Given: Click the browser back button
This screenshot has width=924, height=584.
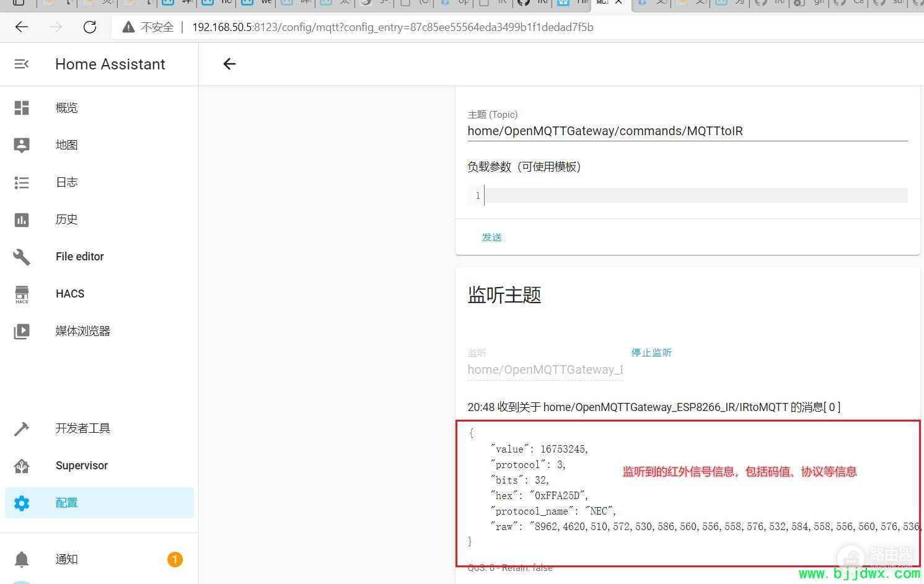Looking at the screenshot, I should [22, 27].
